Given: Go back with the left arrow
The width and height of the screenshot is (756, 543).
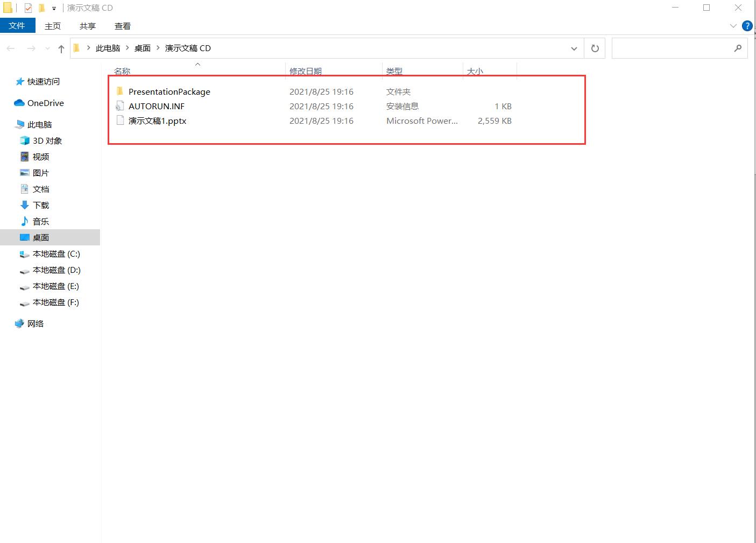Looking at the screenshot, I should click(x=11, y=48).
